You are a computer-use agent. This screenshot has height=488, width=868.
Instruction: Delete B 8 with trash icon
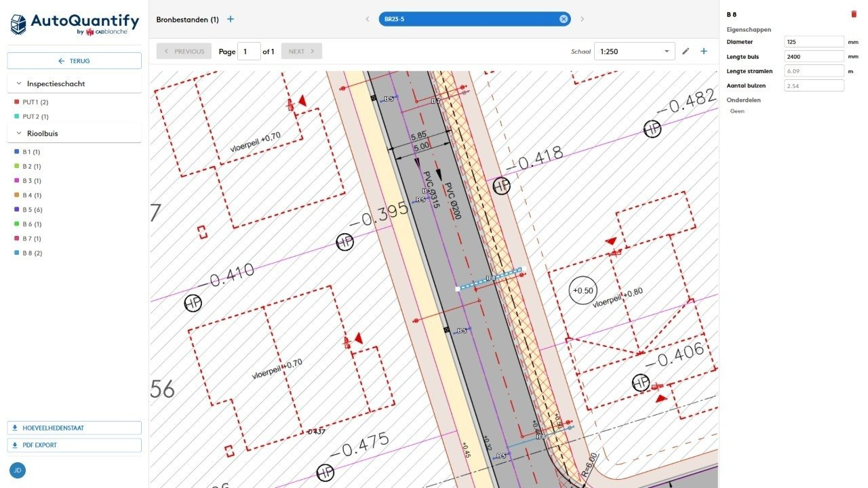854,14
